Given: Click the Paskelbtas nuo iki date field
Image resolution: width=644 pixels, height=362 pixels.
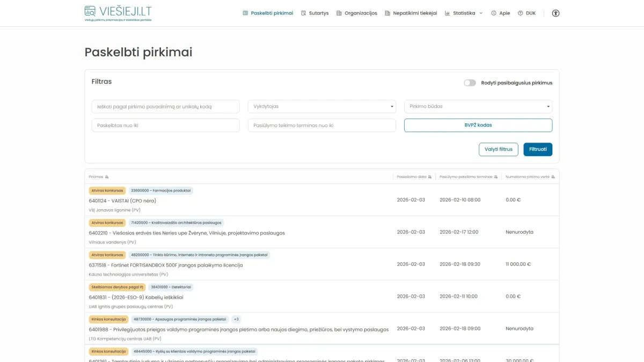Looking at the screenshot, I should [165, 125].
